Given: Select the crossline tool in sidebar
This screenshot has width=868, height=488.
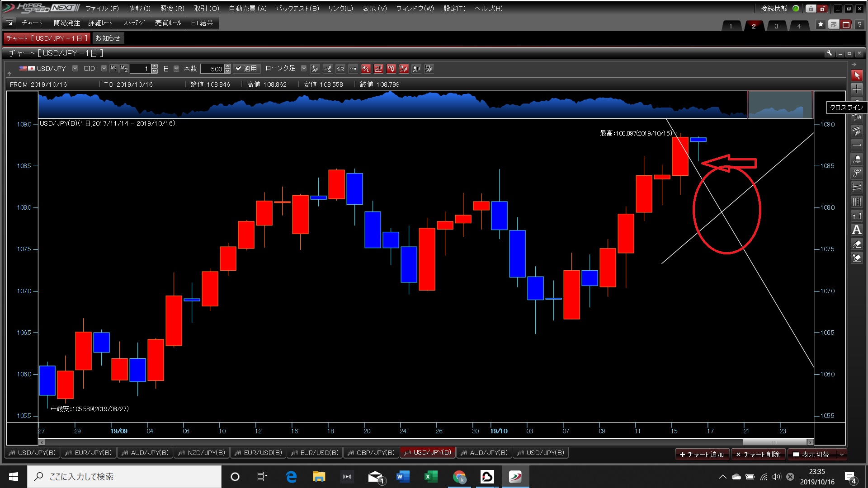Looking at the screenshot, I should [x=857, y=89].
